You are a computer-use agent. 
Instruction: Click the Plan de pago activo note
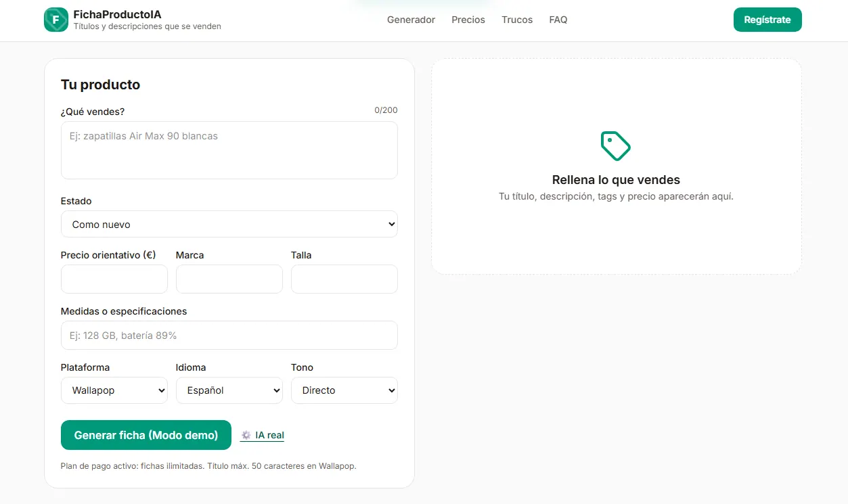[208, 466]
